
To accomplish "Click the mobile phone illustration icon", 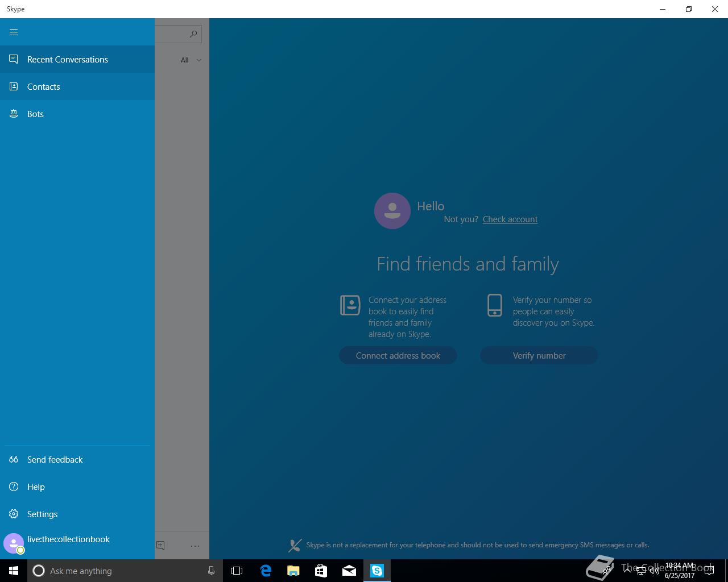I will tap(495, 305).
